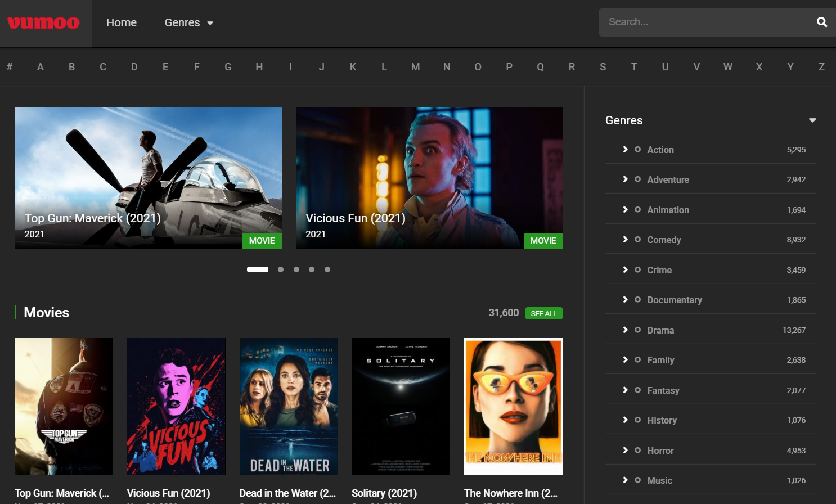The width and height of the screenshot is (836, 504).
Task: Collapse the Genres sidebar panel arrow
Action: click(812, 120)
